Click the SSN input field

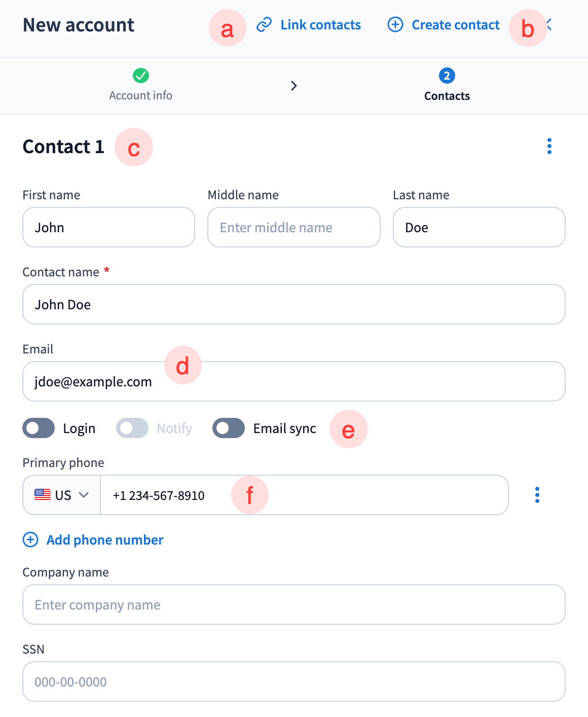[x=294, y=682]
